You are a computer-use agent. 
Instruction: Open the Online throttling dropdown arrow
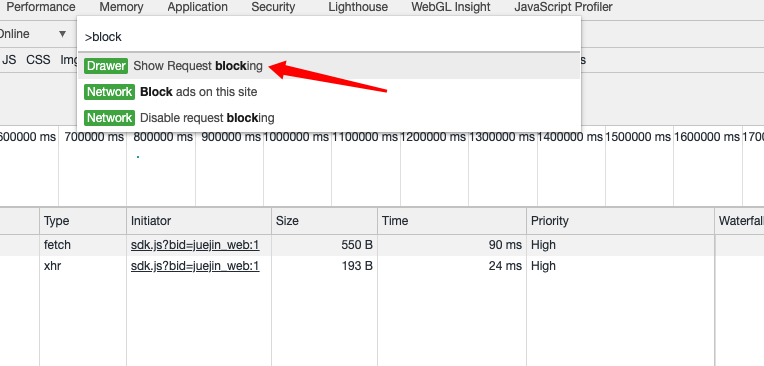click(x=62, y=34)
